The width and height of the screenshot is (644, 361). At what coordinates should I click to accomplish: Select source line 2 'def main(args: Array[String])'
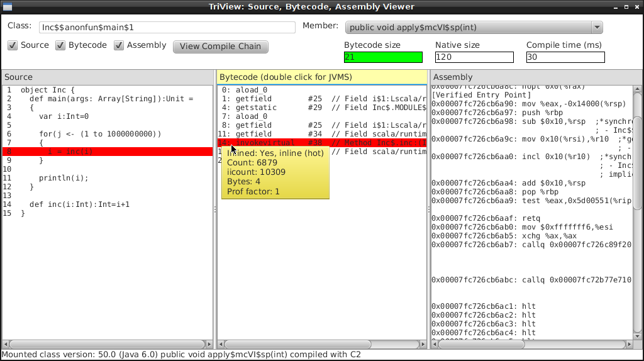tap(108, 99)
